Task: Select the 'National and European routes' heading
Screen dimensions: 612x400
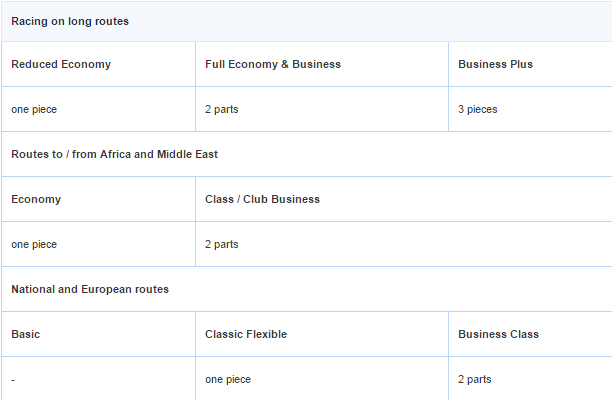Action: (90, 289)
